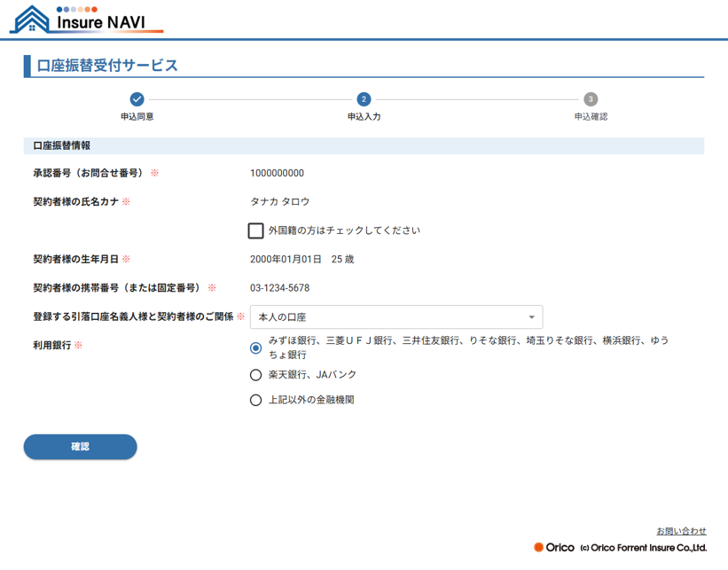Click the Orico Forrent Insure copyright text
The image size is (728, 570).
tap(643, 548)
